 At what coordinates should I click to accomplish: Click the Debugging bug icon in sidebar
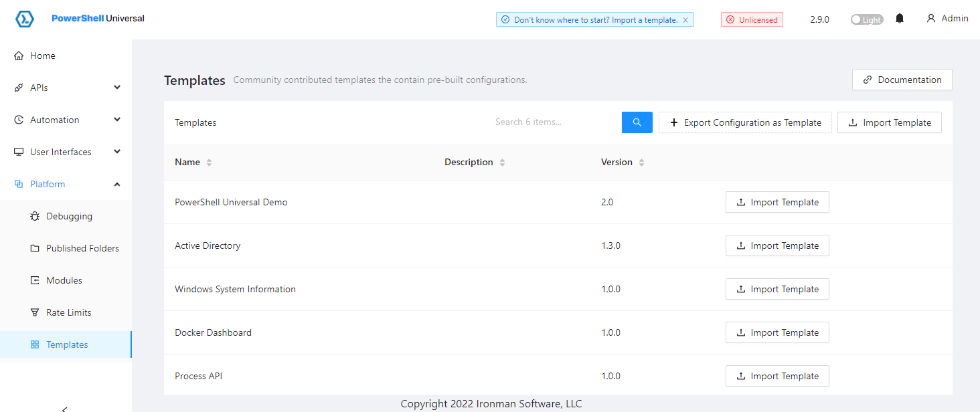35,216
